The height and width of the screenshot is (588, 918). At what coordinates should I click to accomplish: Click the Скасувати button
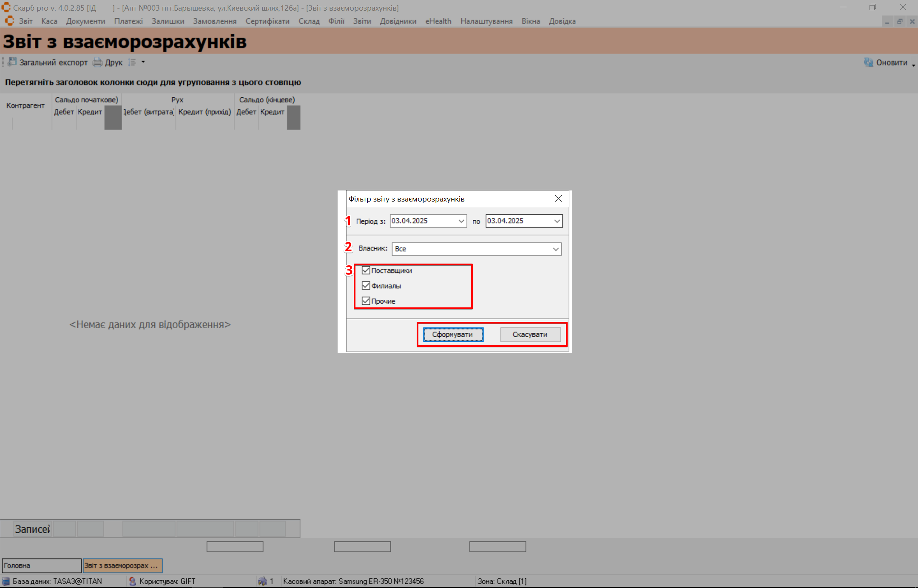(x=530, y=335)
